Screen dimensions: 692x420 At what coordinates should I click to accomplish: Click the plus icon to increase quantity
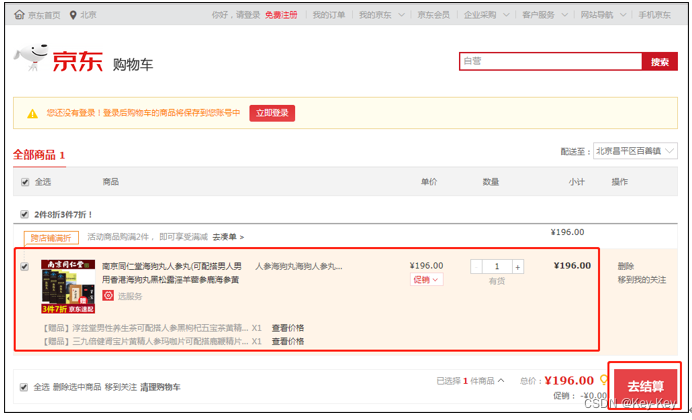pos(518,266)
